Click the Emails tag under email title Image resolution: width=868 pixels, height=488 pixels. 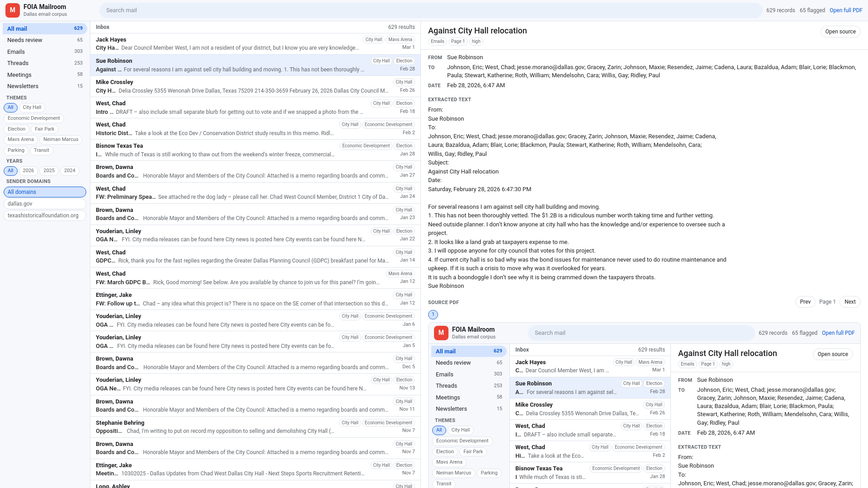(437, 42)
